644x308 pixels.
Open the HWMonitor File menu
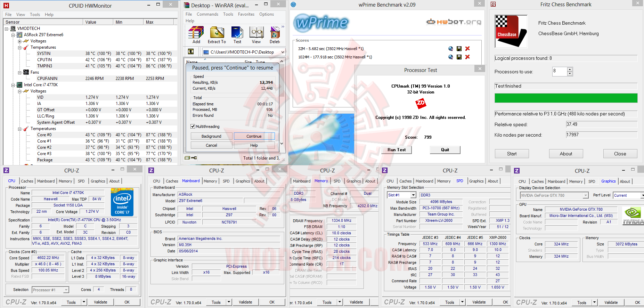pyautogui.click(x=8, y=15)
